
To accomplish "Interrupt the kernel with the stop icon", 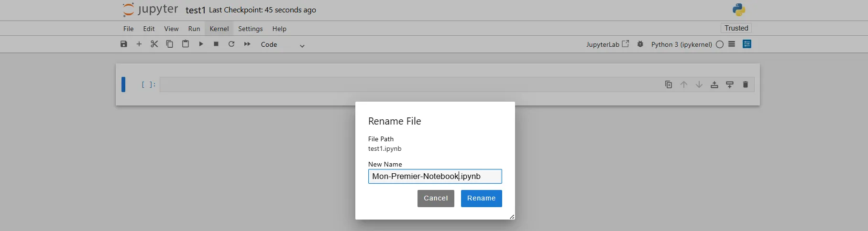I will (x=216, y=44).
